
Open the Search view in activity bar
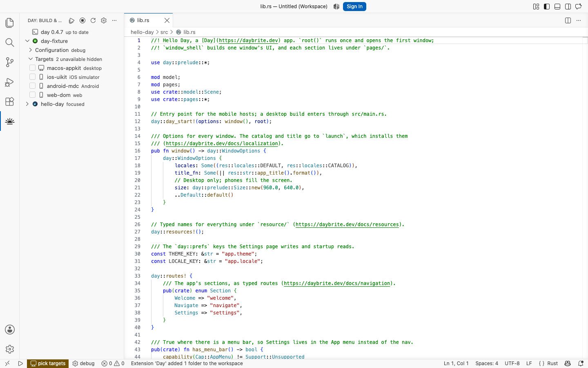point(10,43)
